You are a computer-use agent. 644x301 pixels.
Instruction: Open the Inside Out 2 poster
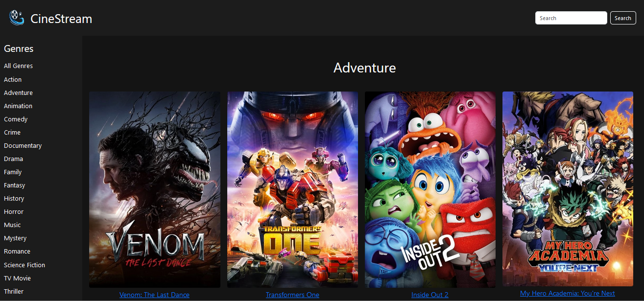click(x=430, y=189)
